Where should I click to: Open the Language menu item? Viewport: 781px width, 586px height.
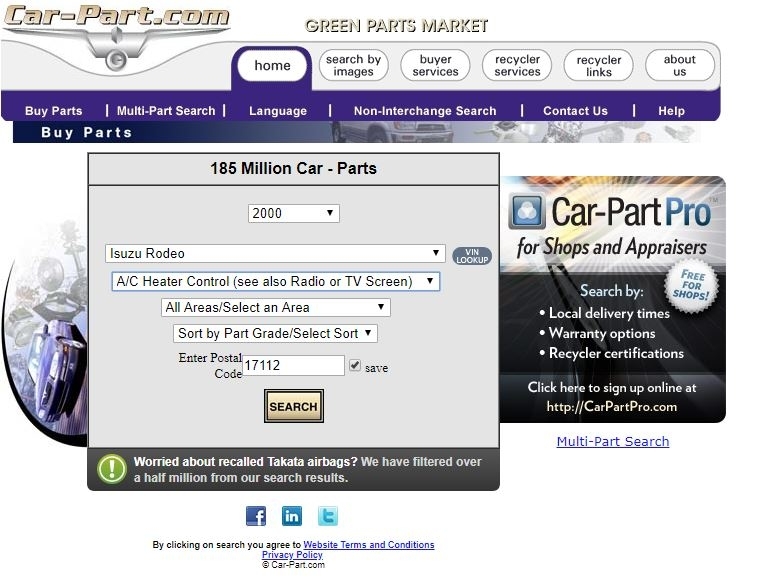tap(278, 111)
